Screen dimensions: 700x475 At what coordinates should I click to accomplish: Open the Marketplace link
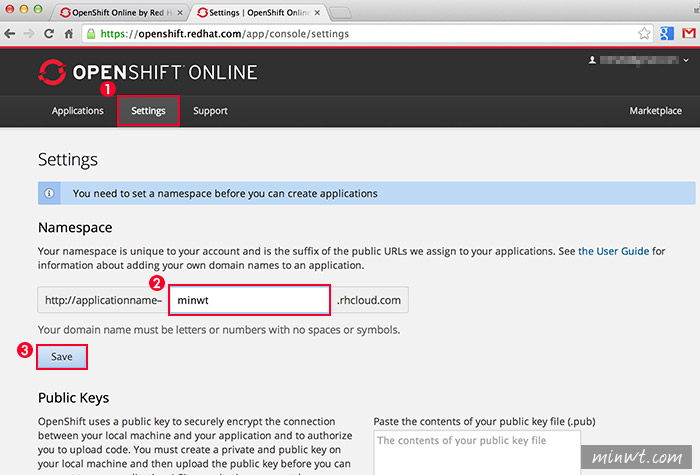[655, 111]
